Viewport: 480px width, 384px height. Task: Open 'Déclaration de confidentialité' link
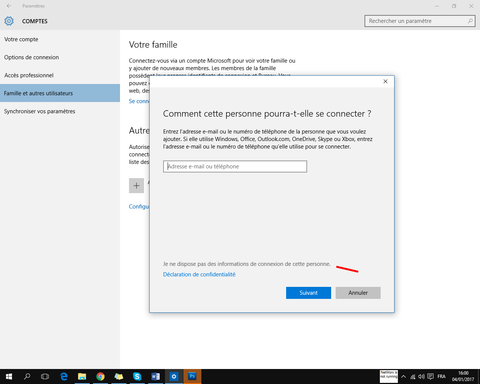click(199, 274)
